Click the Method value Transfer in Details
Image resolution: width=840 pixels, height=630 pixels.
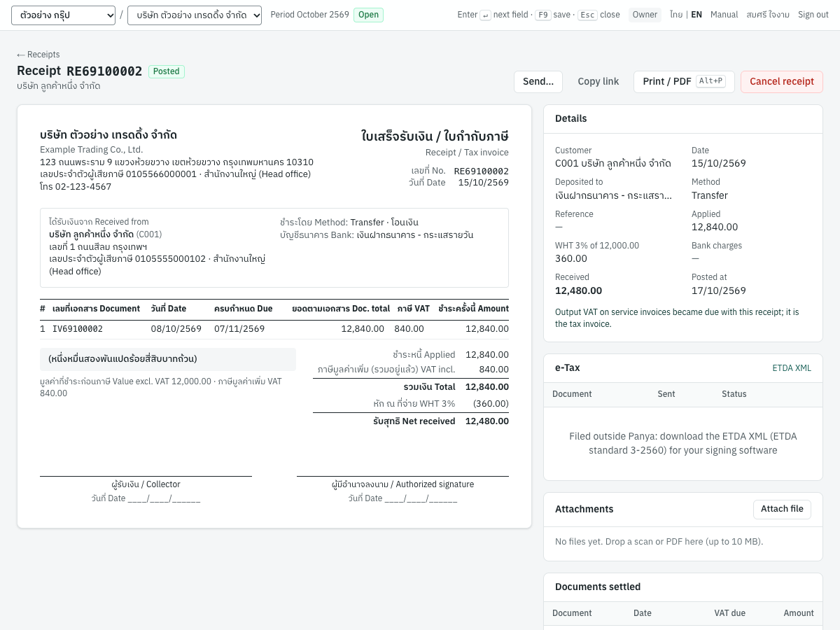[x=710, y=195]
